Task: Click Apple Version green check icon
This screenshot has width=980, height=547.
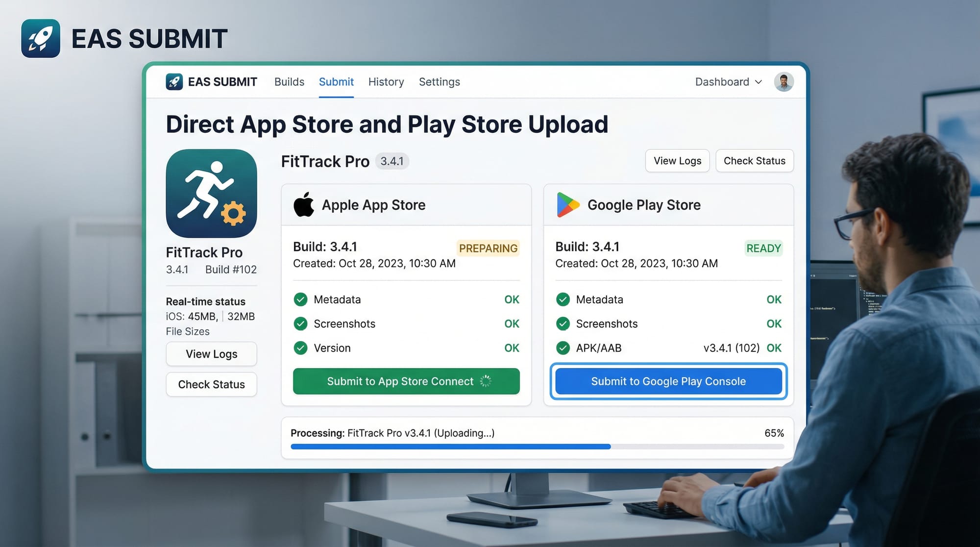Action: click(300, 348)
